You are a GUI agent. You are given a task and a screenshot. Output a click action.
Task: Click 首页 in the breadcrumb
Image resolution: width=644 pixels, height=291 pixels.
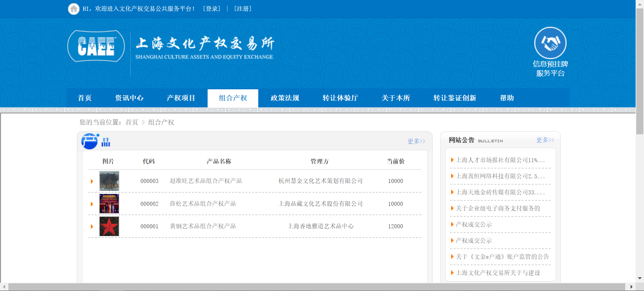tap(132, 122)
